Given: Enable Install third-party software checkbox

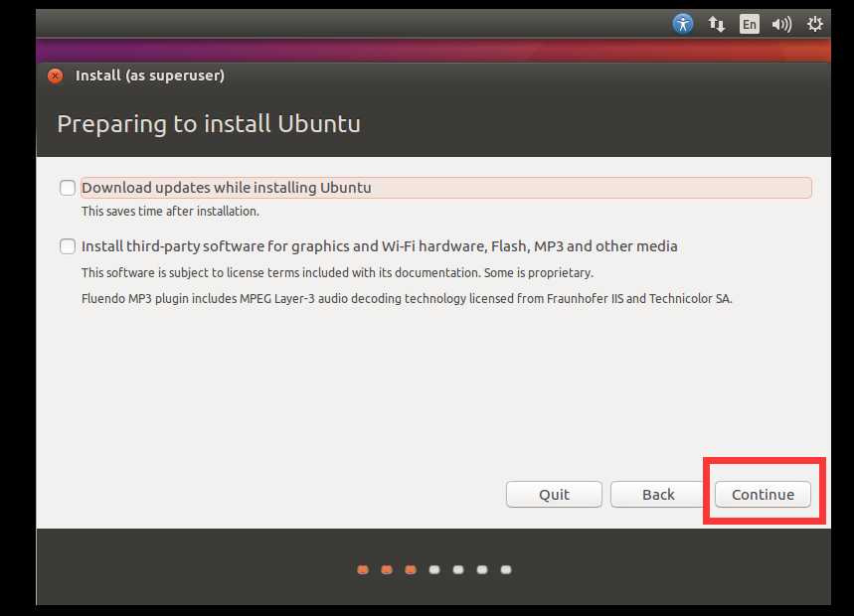Looking at the screenshot, I should coord(68,246).
